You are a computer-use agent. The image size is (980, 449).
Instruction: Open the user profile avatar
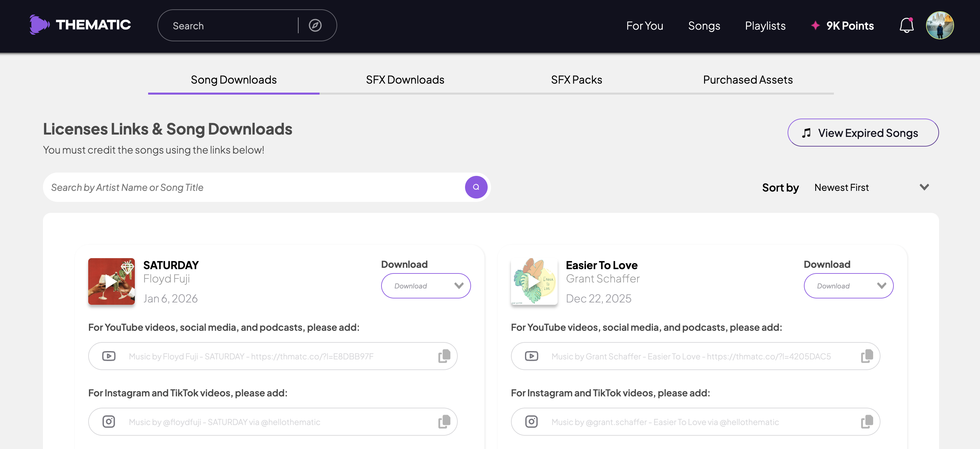[x=940, y=26]
